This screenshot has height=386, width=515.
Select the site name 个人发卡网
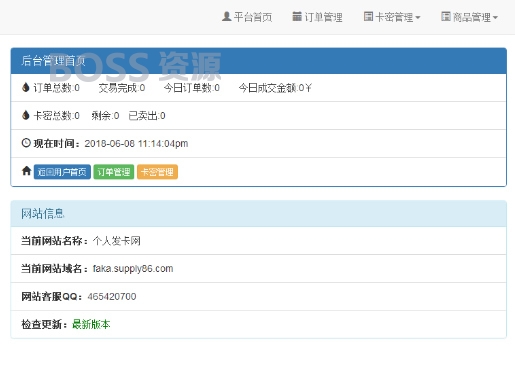click(x=117, y=241)
